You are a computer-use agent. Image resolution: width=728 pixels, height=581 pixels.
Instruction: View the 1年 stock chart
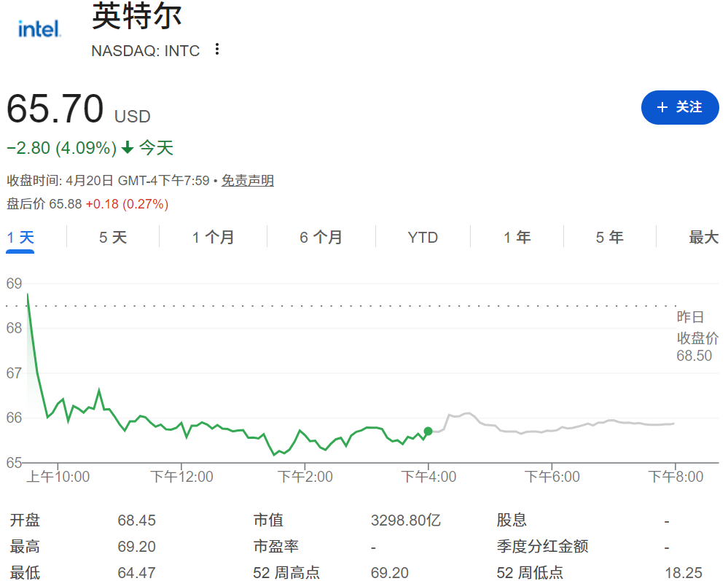click(517, 237)
